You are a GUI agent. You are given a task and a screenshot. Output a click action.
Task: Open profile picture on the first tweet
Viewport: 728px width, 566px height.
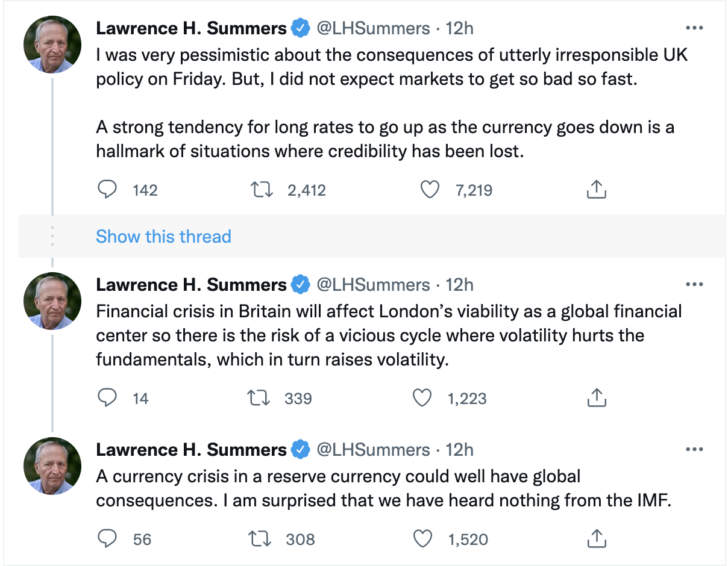pyautogui.click(x=52, y=45)
